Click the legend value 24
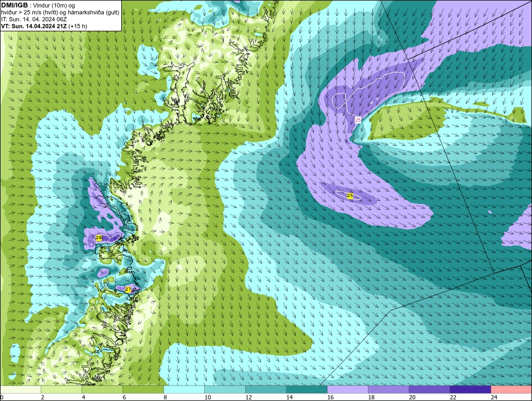The width and height of the screenshot is (532, 401). click(494, 397)
